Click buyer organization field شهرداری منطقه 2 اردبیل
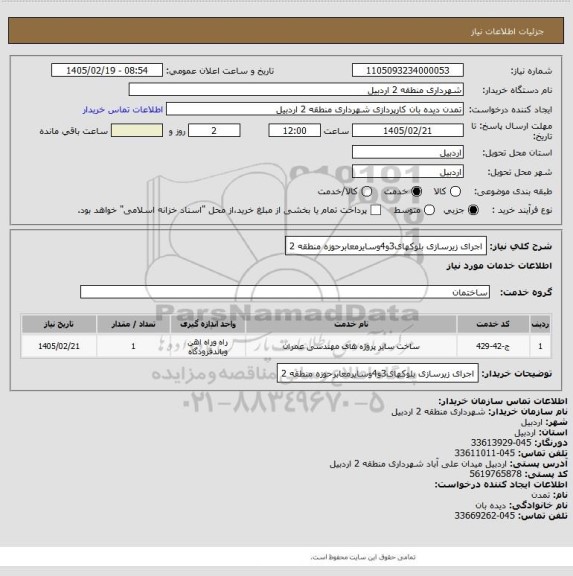The height and width of the screenshot is (576, 573). click(x=296, y=90)
